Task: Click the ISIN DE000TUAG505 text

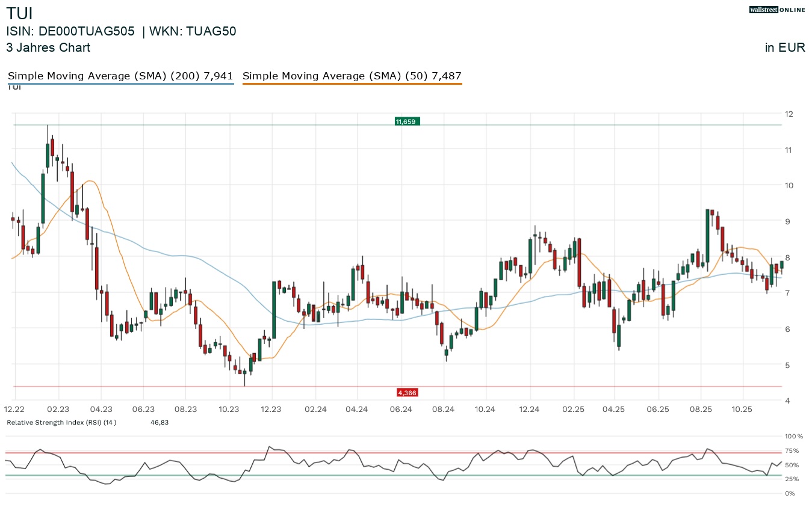Action: click(70, 32)
